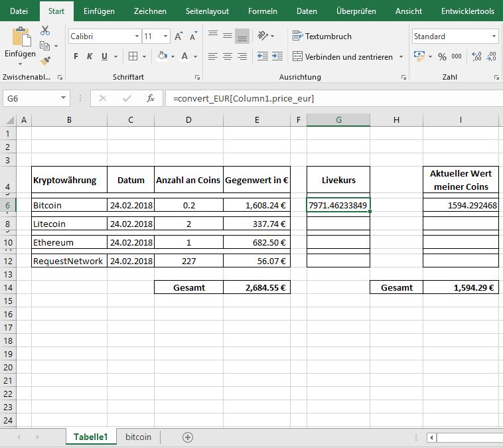Open the Formeln ribbon tab
This screenshot has width=503, height=448.
point(263,11)
